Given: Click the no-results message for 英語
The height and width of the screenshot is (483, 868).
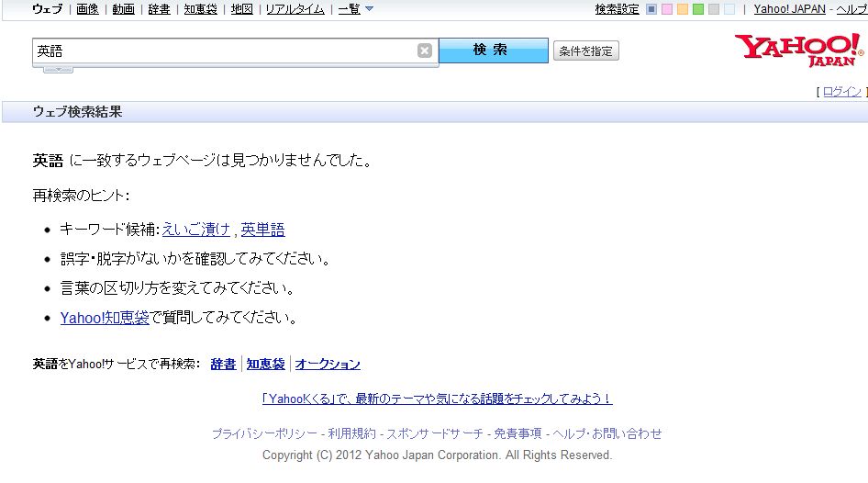Looking at the screenshot, I should (x=203, y=161).
